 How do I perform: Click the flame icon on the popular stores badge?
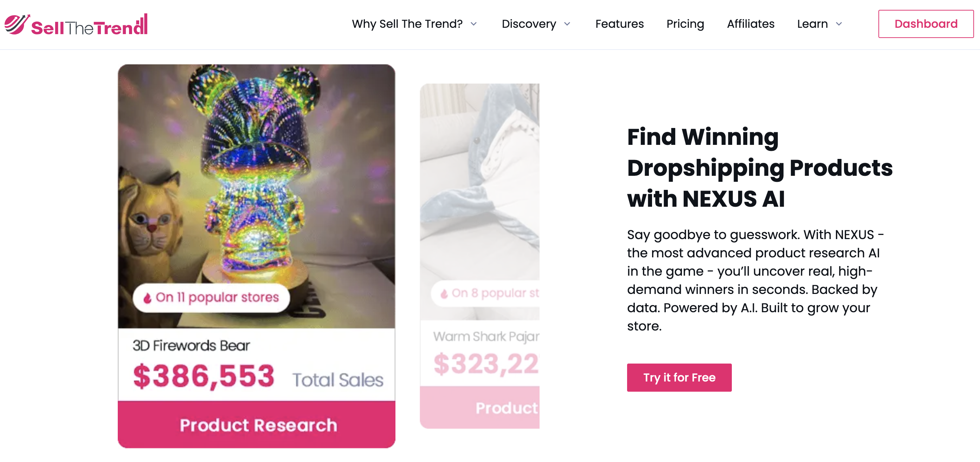click(x=148, y=297)
